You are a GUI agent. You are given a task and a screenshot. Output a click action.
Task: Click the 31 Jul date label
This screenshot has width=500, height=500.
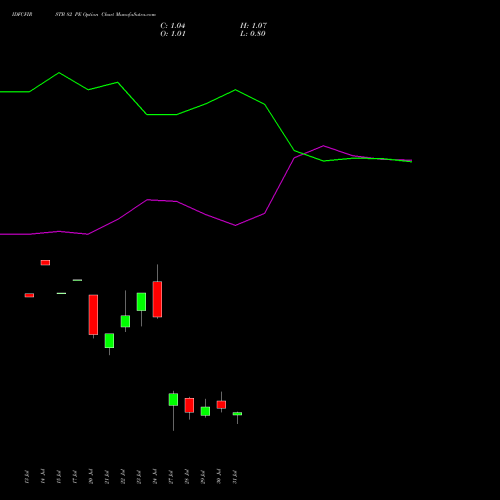coord(235,476)
